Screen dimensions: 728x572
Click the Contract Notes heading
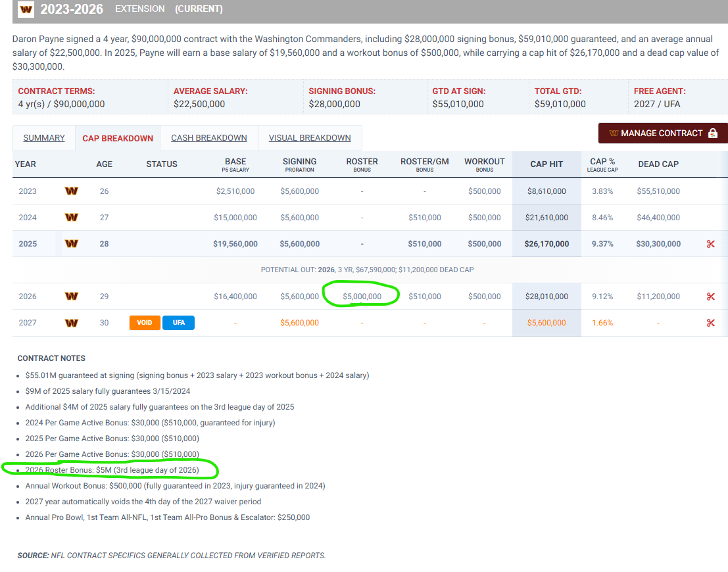tap(51, 358)
